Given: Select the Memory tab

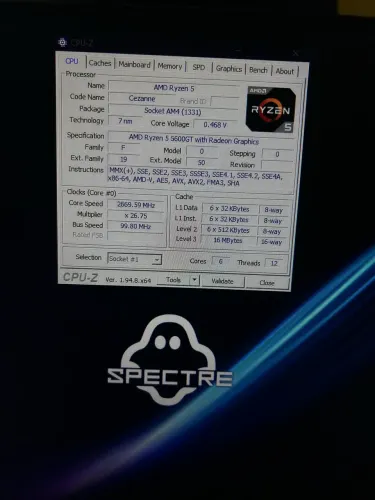Looking at the screenshot, I should tap(170, 66).
